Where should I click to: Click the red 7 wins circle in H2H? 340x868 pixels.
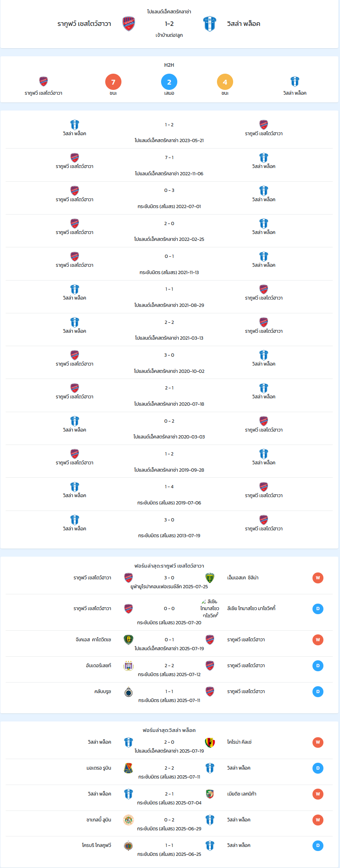coord(113,82)
